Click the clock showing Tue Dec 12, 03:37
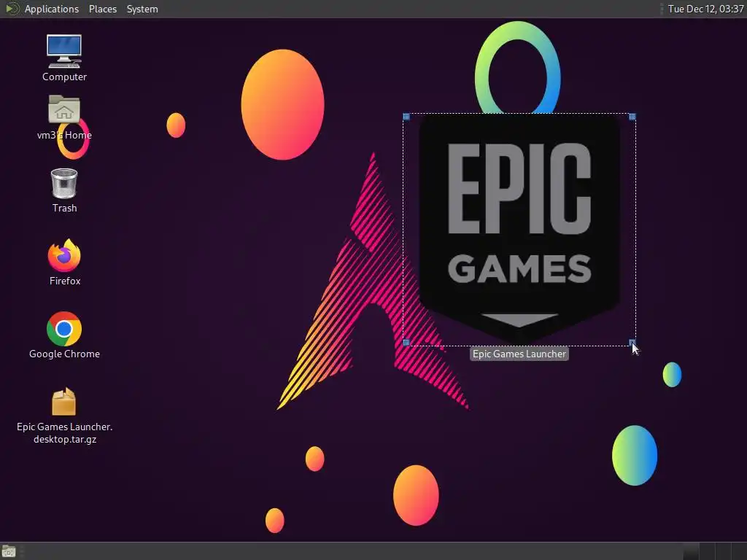 (x=705, y=9)
